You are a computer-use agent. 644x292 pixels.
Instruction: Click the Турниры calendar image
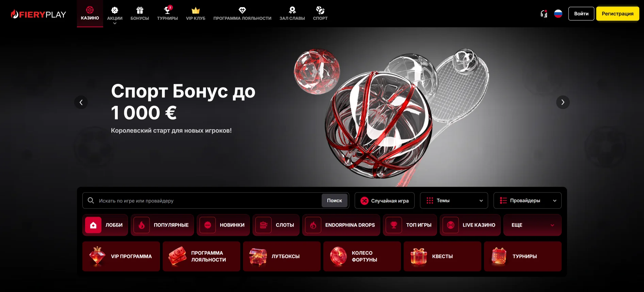coord(499,256)
